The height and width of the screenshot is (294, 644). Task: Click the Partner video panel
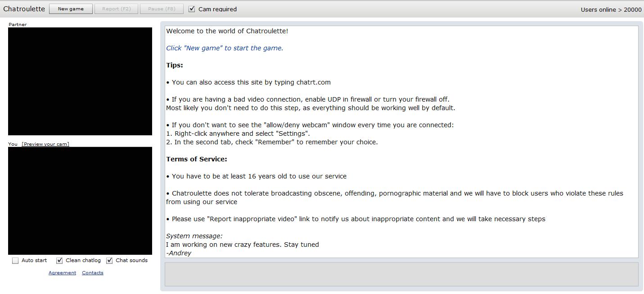pyautogui.click(x=80, y=81)
